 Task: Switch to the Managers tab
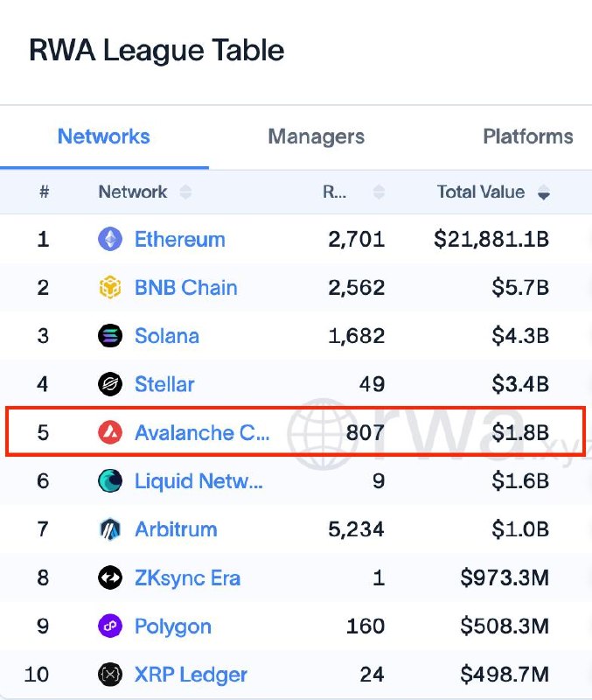coord(317,136)
